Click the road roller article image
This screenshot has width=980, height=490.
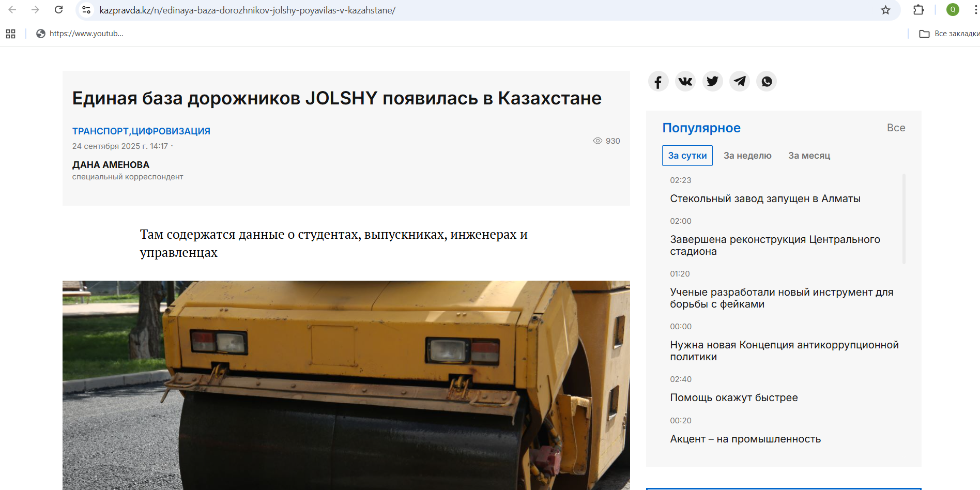[346, 385]
